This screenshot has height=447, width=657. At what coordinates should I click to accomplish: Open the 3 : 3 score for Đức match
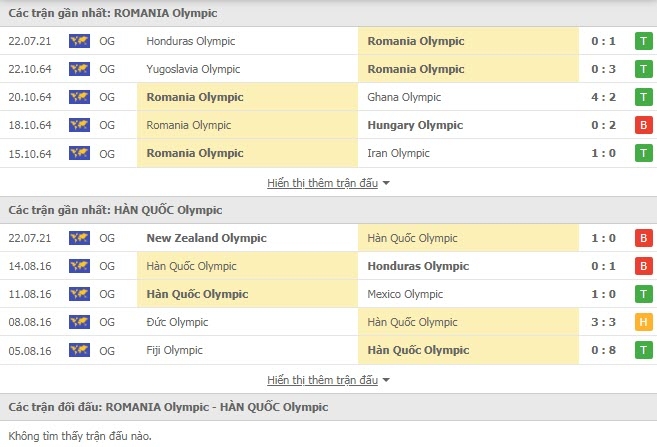(603, 322)
